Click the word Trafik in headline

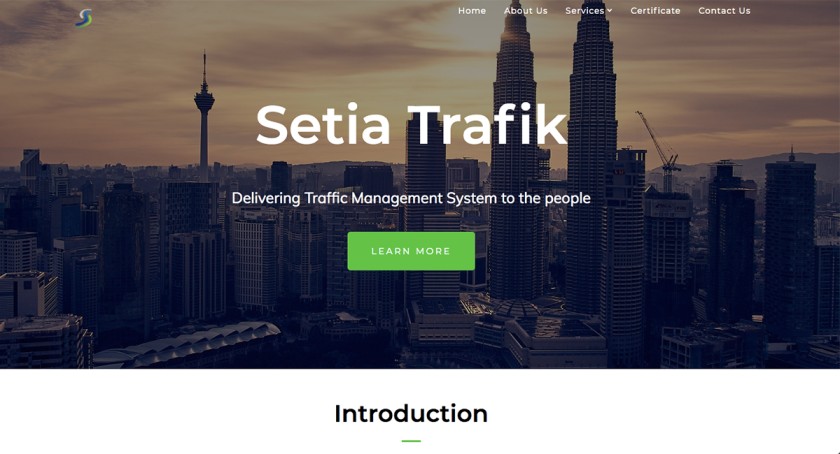coord(488,125)
